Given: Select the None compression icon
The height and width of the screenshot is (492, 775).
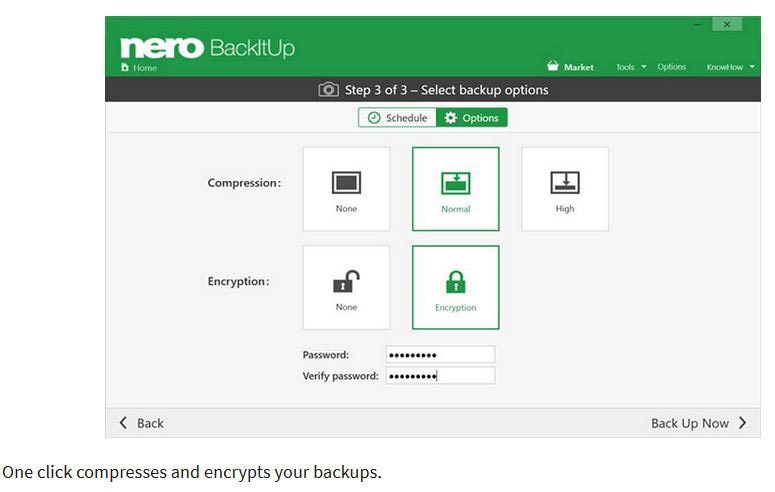Looking at the screenshot, I should pyautogui.click(x=346, y=182).
